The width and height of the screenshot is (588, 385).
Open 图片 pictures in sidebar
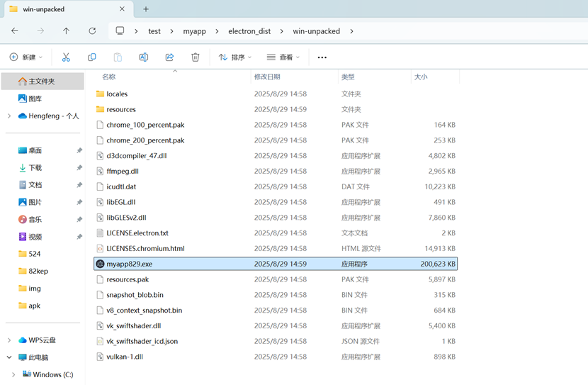(x=30, y=202)
